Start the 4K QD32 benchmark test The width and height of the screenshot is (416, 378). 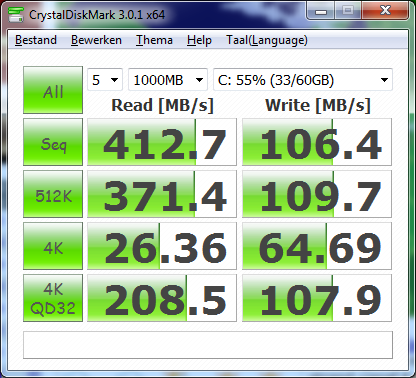[x=53, y=298]
